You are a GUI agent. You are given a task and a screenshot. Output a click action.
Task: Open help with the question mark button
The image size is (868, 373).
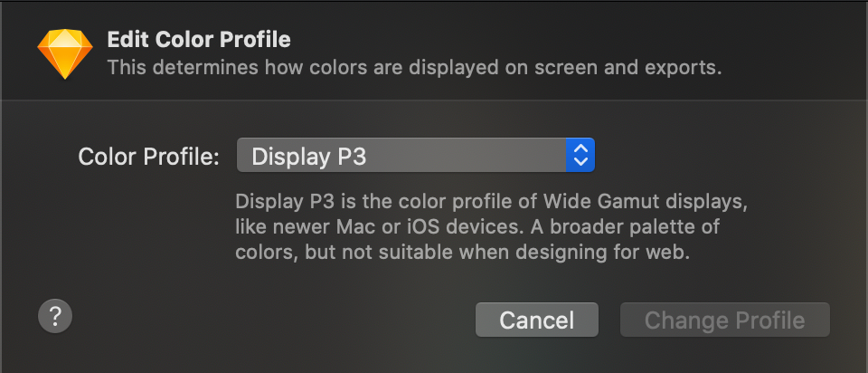tap(55, 316)
